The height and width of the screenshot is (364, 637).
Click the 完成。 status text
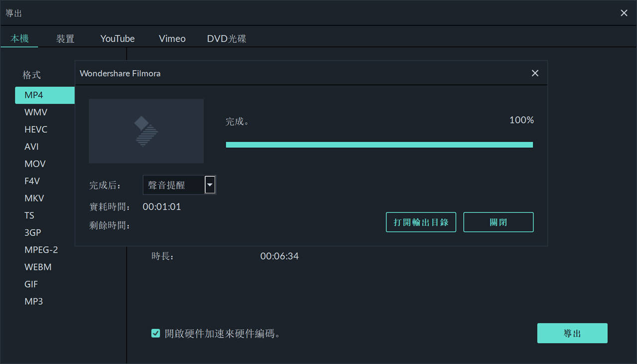[237, 121]
